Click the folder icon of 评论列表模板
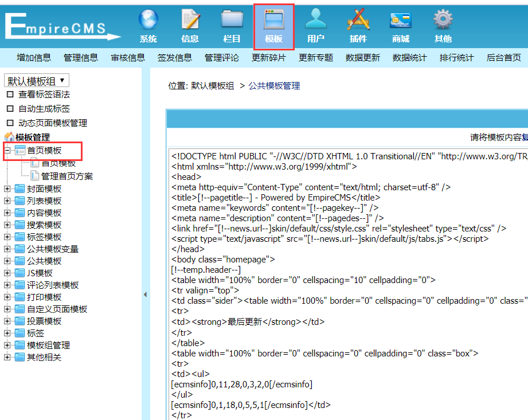 click(x=20, y=285)
